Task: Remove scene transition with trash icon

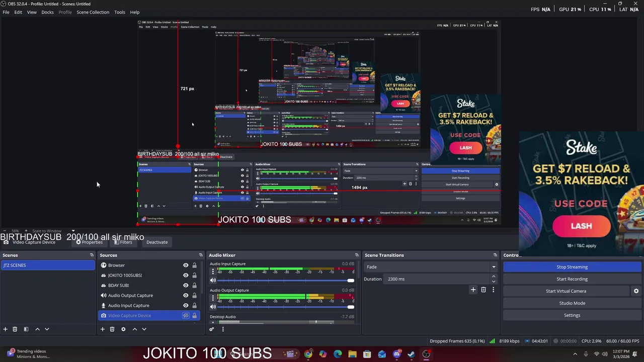Action: click(x=484, y=290)
